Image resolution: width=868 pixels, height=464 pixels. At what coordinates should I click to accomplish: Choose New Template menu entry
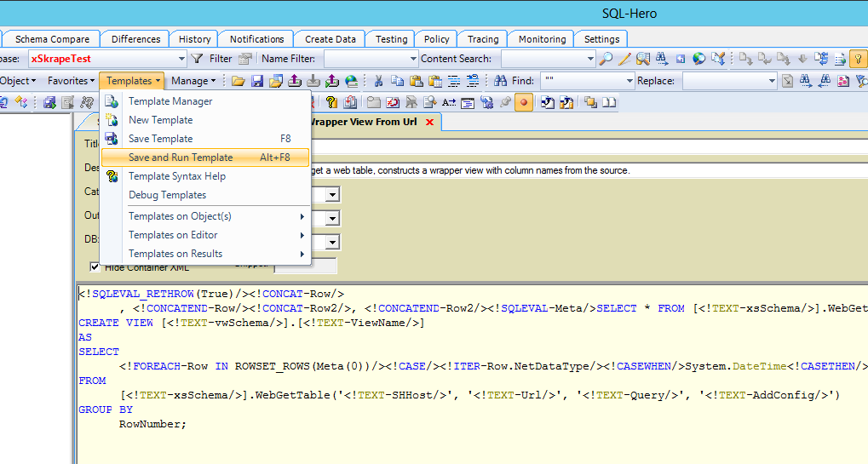(204, 120)
